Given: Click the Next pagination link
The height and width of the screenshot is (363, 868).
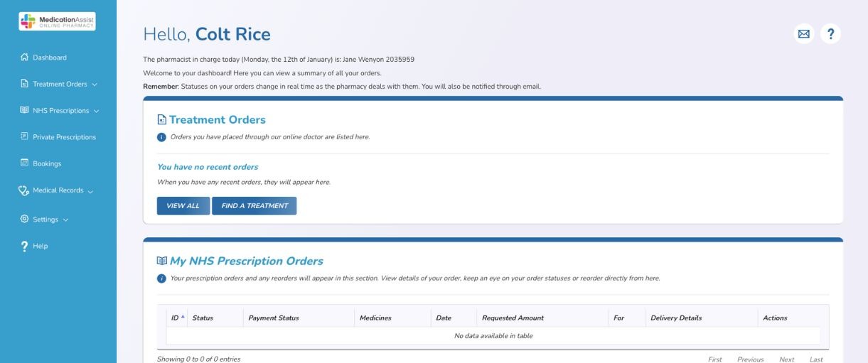Looking at the screenshot, I should point(786,359).
